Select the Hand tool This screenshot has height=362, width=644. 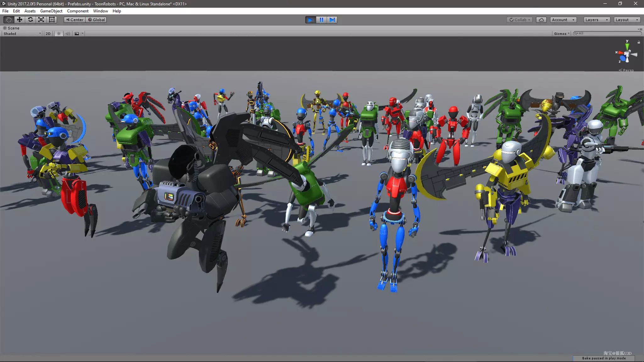point(8,19)
